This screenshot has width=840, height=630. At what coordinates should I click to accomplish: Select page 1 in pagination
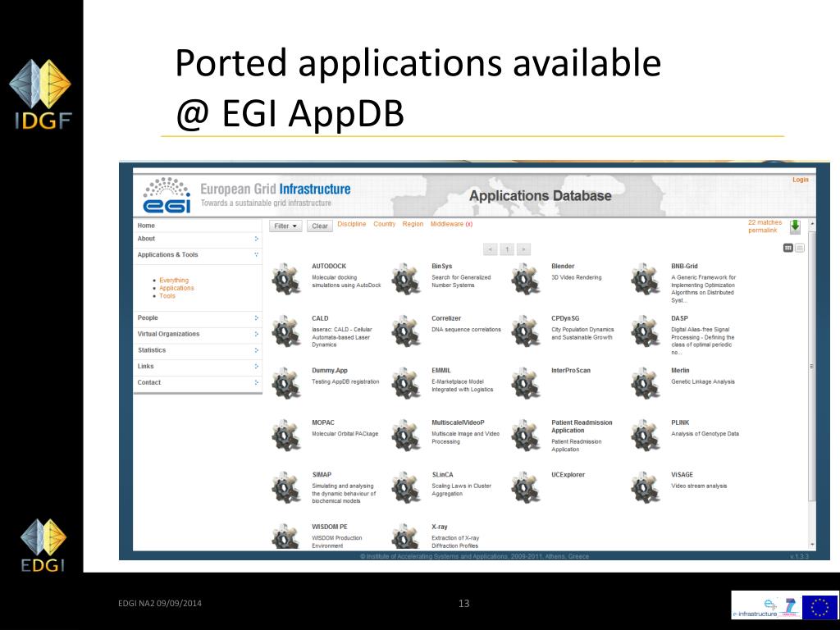pyautogui.click(x=507, y=249)
